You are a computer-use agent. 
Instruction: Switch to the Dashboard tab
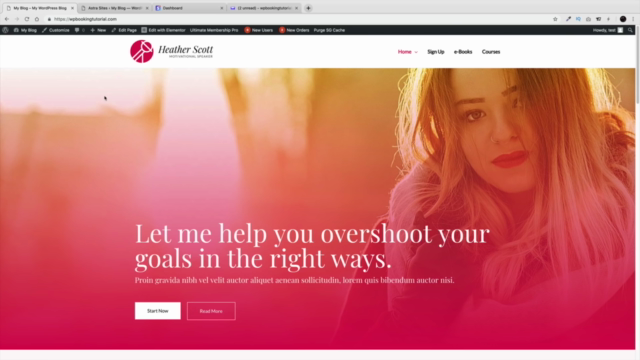189,8
